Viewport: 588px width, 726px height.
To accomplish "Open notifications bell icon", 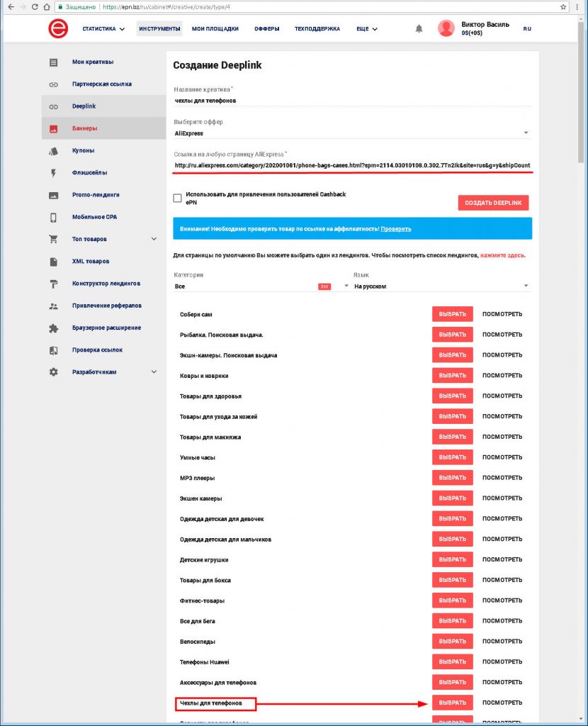I will click(419, 29).
